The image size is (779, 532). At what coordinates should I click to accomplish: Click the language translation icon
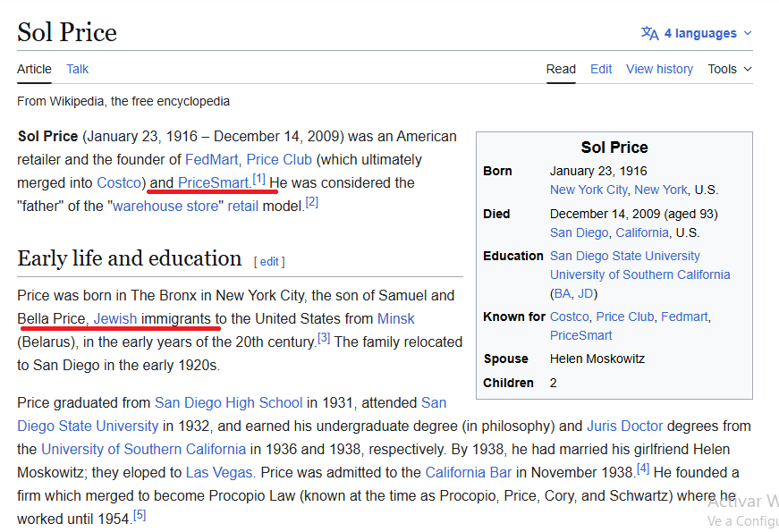[x=649, y=33]
